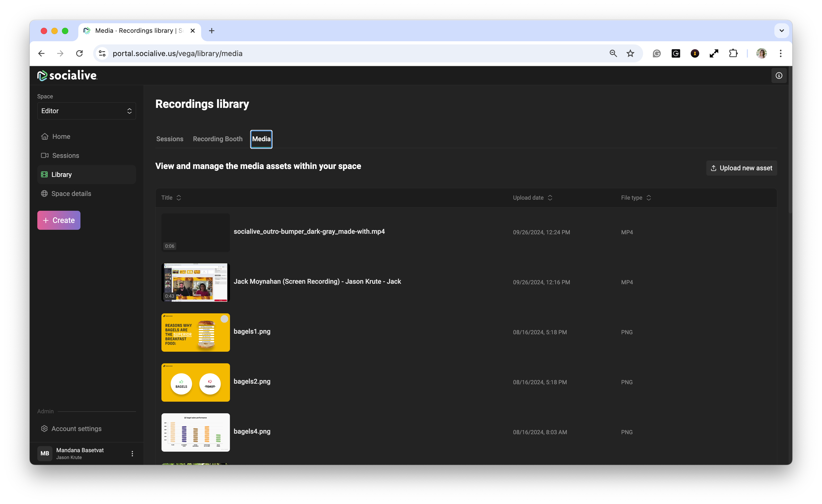Click the Library film-strip icon

point(44,174)
